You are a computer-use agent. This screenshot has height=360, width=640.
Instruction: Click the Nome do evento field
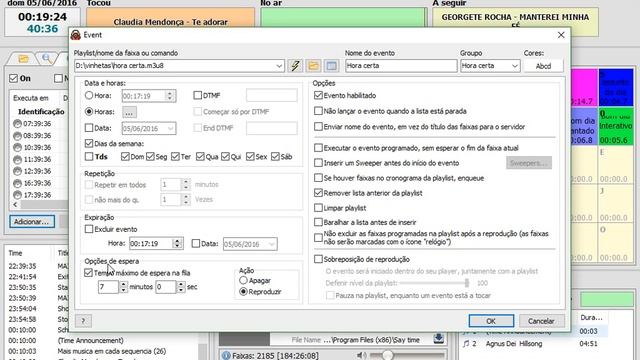401,66
